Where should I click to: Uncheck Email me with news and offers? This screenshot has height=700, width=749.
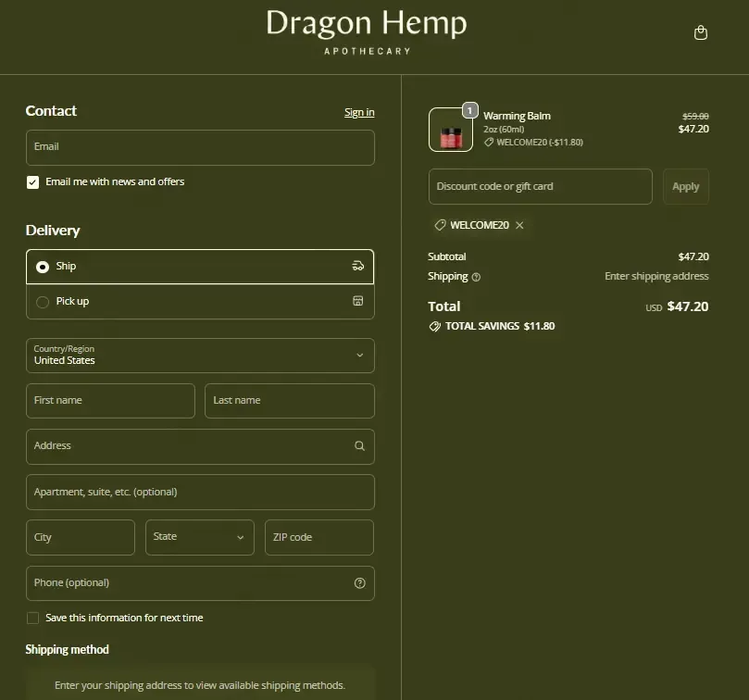[x=33, y=182]
